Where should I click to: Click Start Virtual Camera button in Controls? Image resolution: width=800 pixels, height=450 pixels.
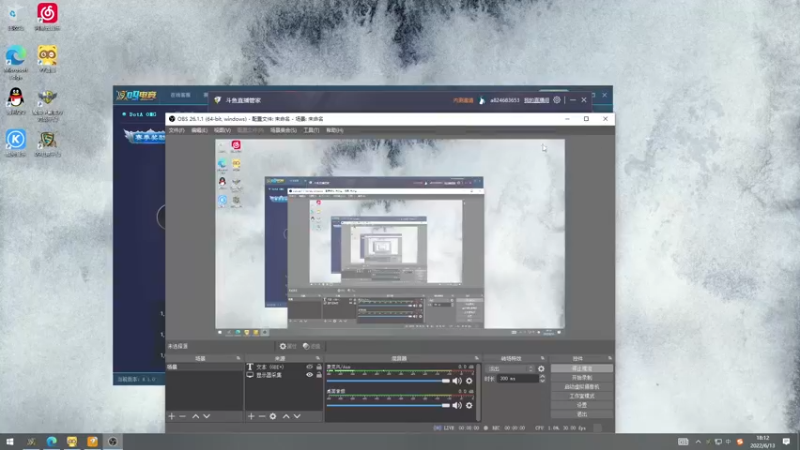[582, 387]
